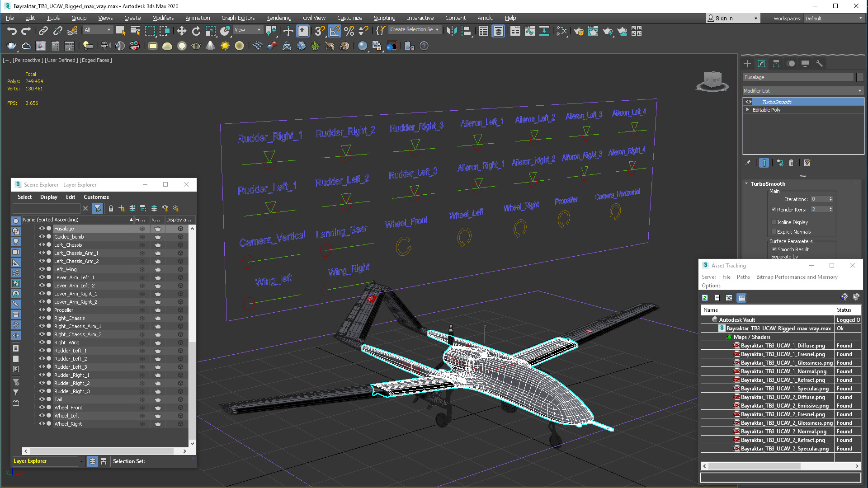Open the Modify panel tab
The width and height of the screenshot is (868, 488).
click(x=762, y=64)
